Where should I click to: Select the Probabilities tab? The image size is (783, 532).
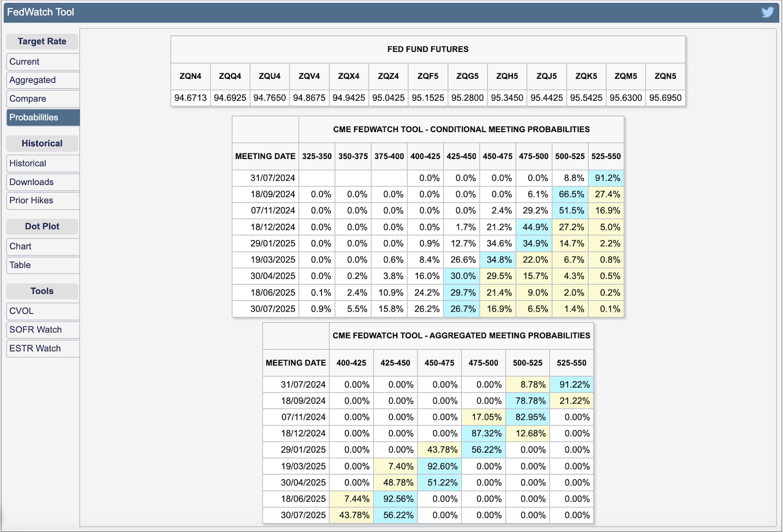click(x=43, y=117)
